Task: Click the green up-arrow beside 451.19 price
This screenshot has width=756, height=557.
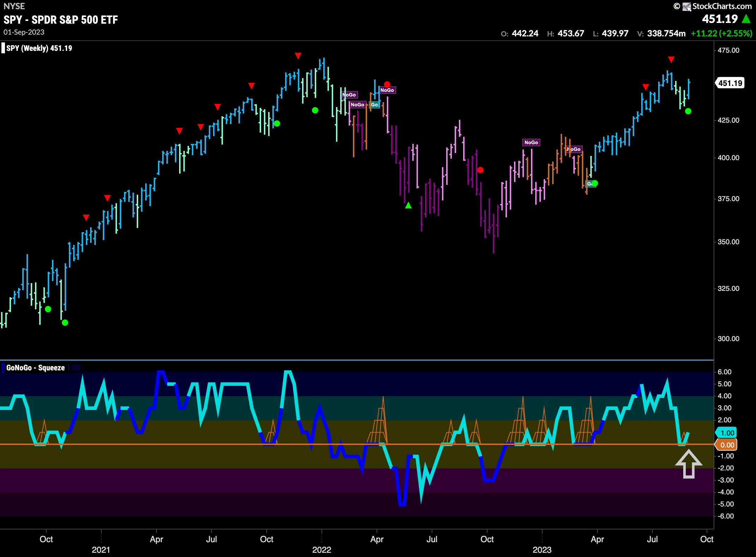Action: [x=746, y=19]
